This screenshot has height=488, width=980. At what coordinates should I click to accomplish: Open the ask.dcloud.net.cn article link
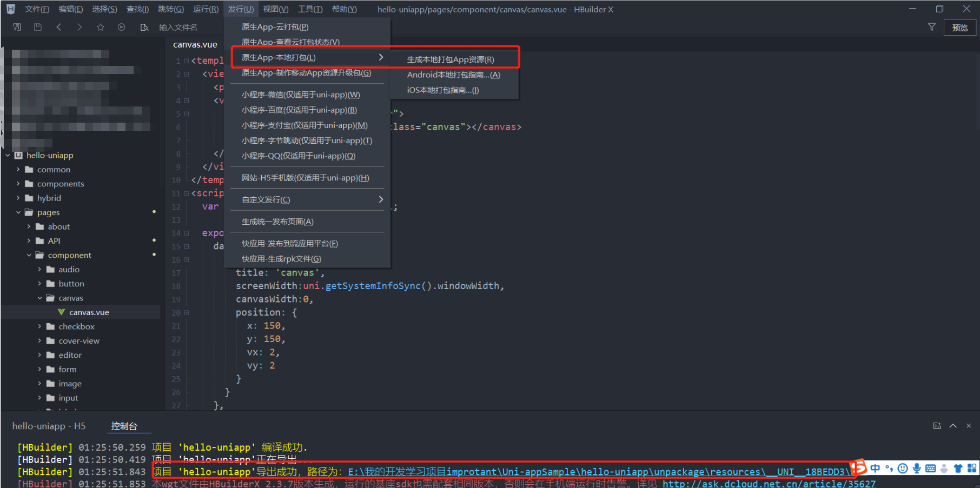coord(769,484)
